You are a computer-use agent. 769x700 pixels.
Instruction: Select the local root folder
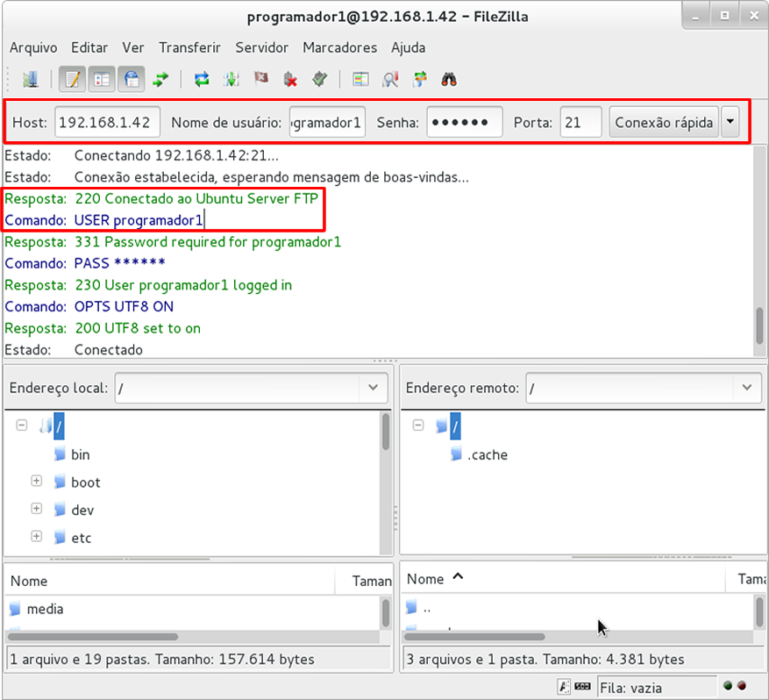click(59, 426)
